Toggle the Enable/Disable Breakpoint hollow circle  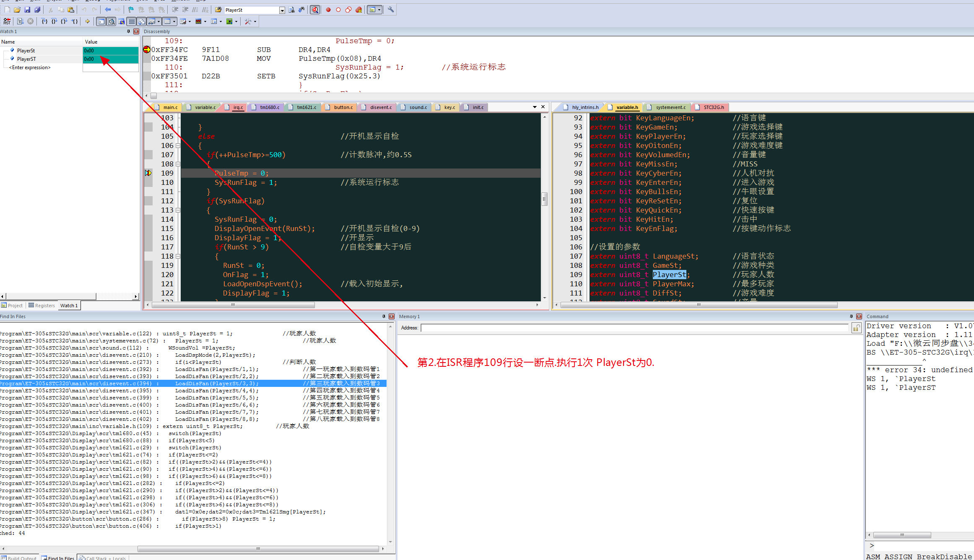(338, 10)
